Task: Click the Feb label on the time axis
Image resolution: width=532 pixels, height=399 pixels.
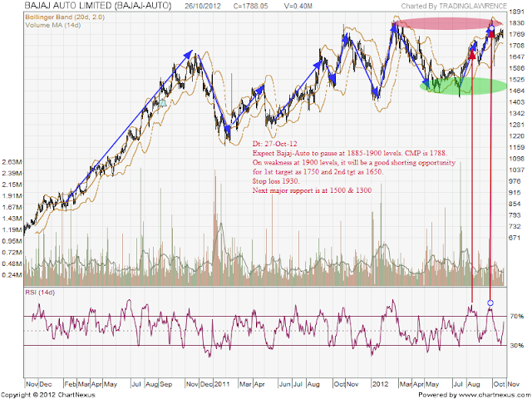Action: pyautogui.click(x=70, y=384)
